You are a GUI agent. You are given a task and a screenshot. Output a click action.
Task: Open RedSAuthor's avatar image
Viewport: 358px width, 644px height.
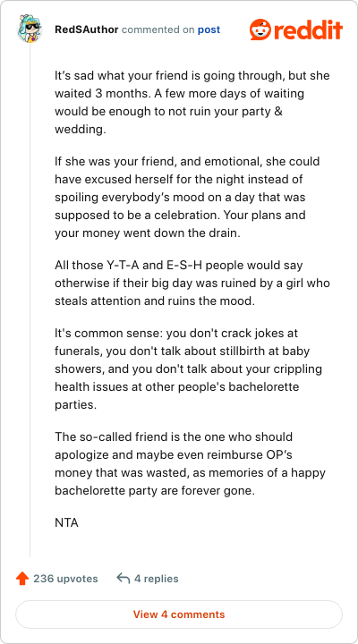click(30, 30)
